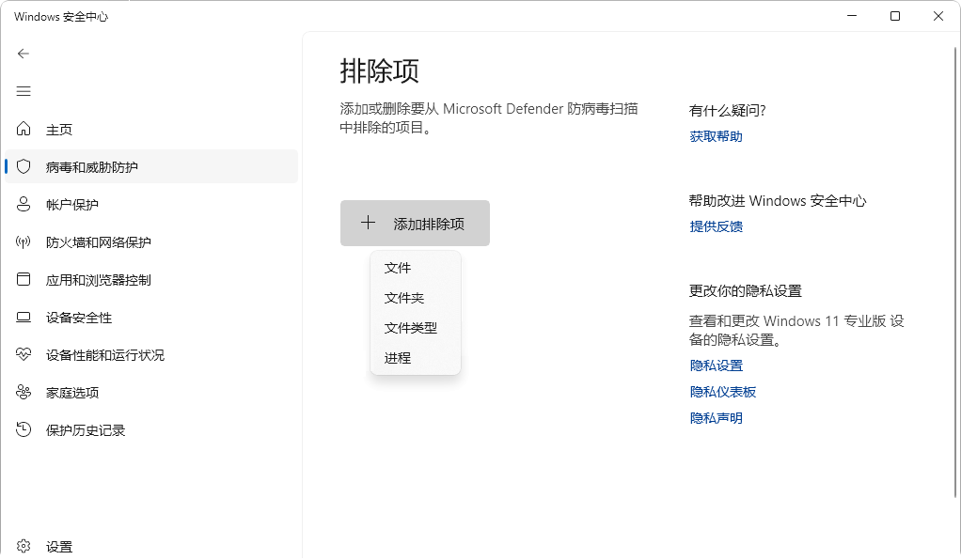Screen dimensions: 961x560
Task: Select the device health heart icon
Action: (24, 355)
